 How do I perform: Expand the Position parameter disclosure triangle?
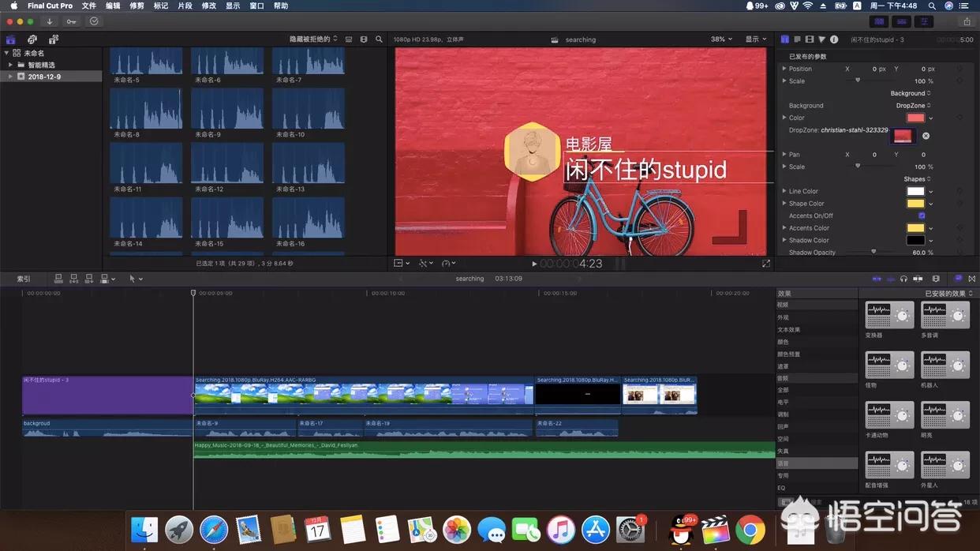(x=784, y=69)
